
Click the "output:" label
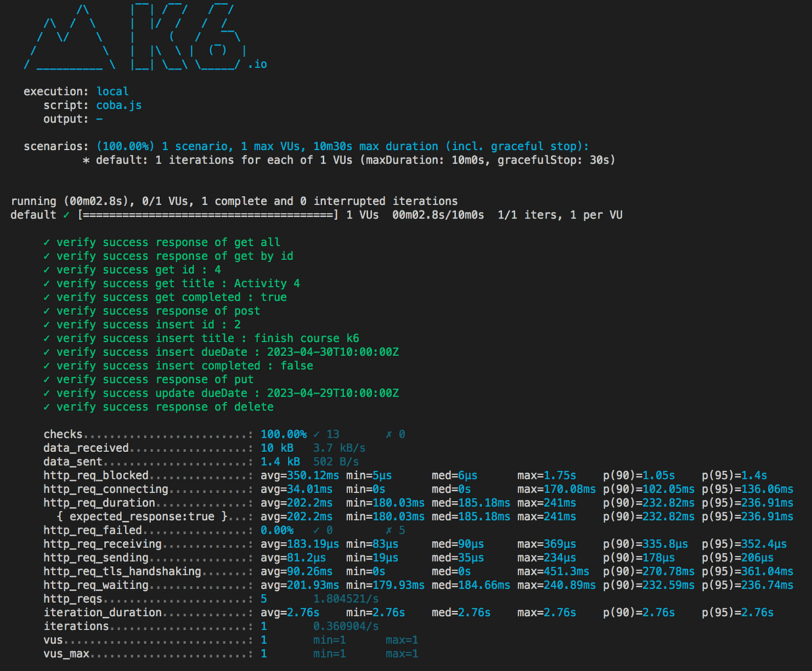[66, 119]
